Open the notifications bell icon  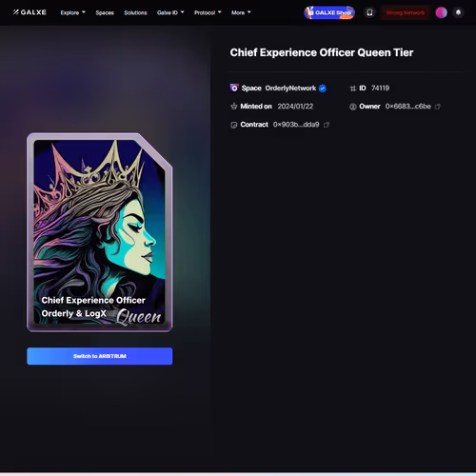point(458,12)
